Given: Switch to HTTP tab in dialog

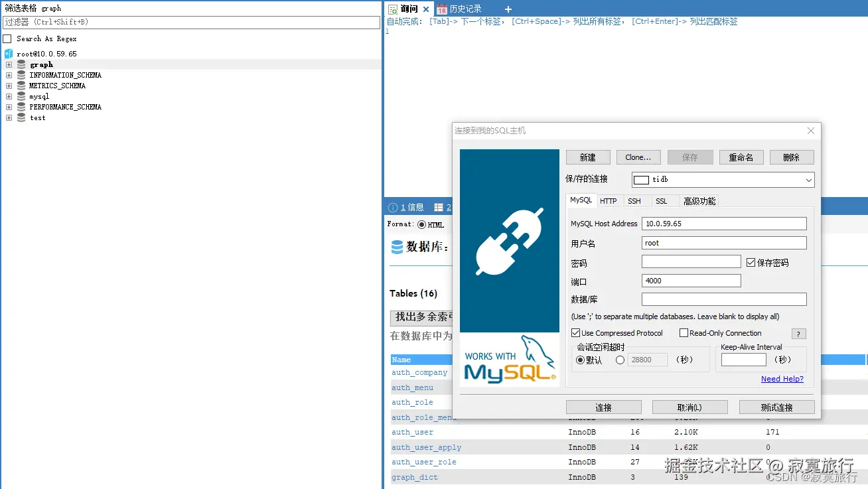Looking at the screenshot, I should pos(609,201).
